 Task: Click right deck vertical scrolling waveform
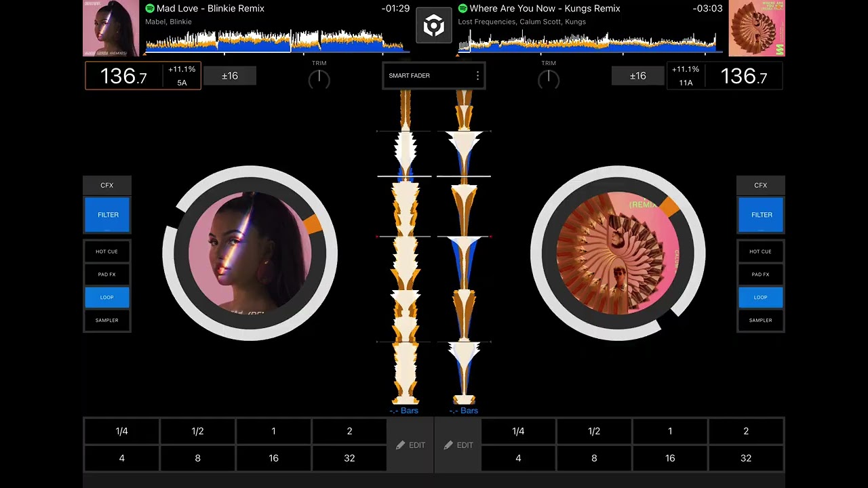(x=464, y=247)
